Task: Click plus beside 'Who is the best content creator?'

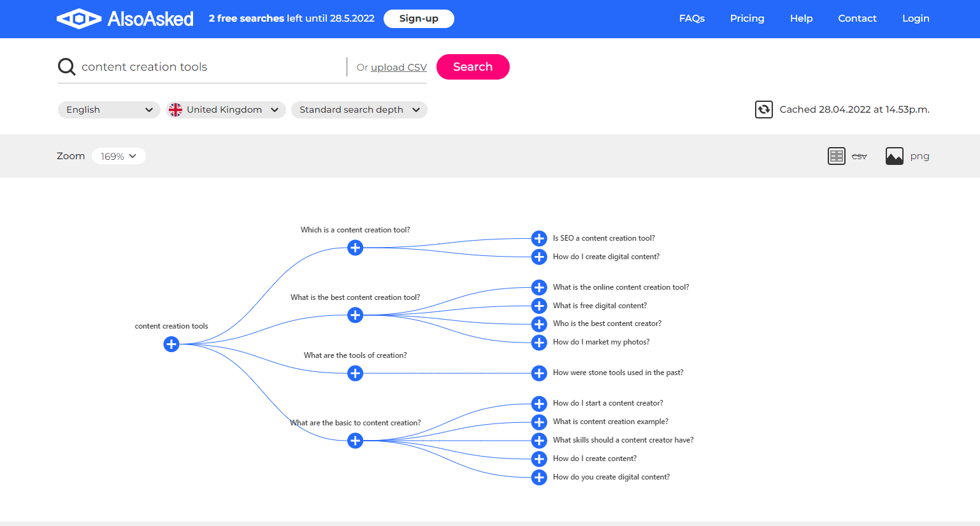Action: [x=539, y=324]
